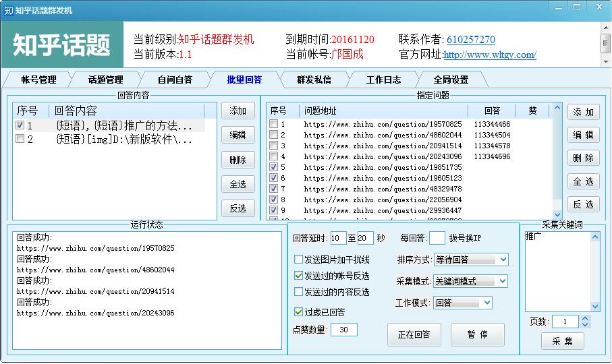612x364 pixels.
Task: Click 添 加 button in 指定问题 panel
Action: [584, 113]
